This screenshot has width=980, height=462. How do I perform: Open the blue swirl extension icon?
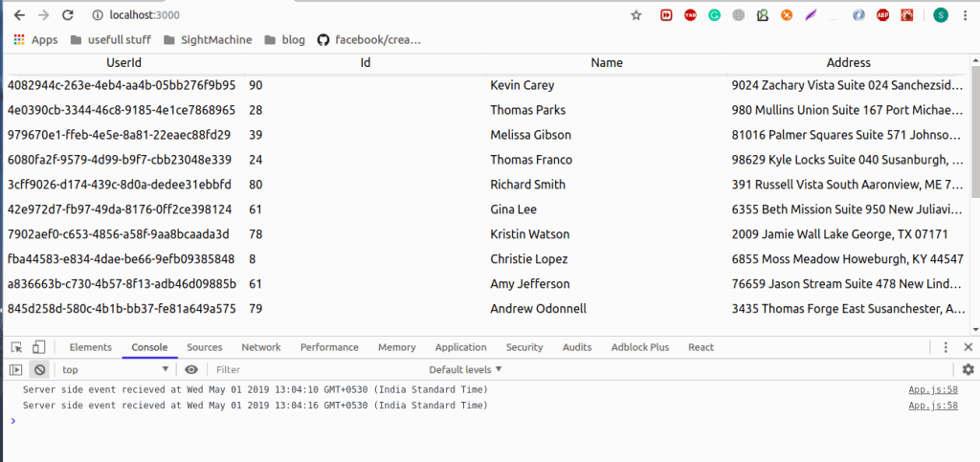[858, 15]
